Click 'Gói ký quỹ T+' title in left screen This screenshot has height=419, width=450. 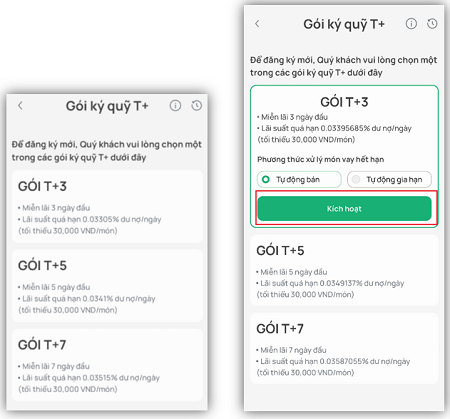[107, 106]
